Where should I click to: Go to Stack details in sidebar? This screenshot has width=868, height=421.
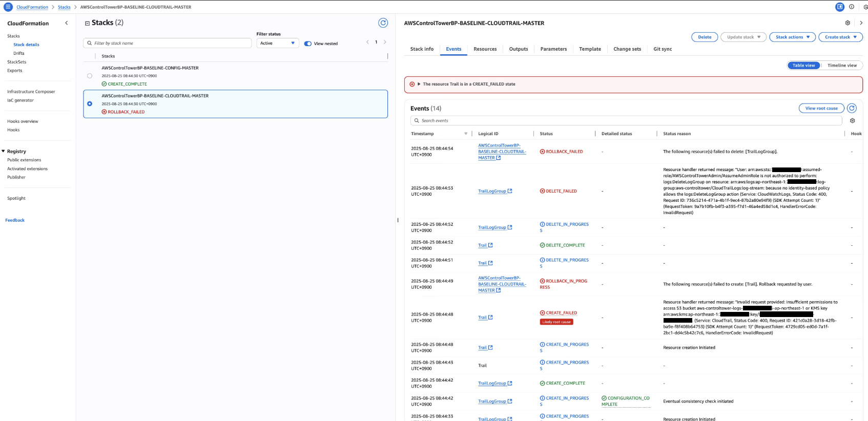(26, 45)
